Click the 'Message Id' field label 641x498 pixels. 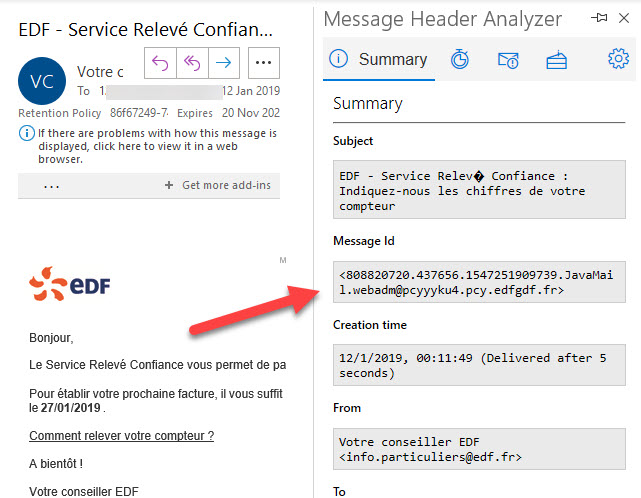[x=364, y=241]
